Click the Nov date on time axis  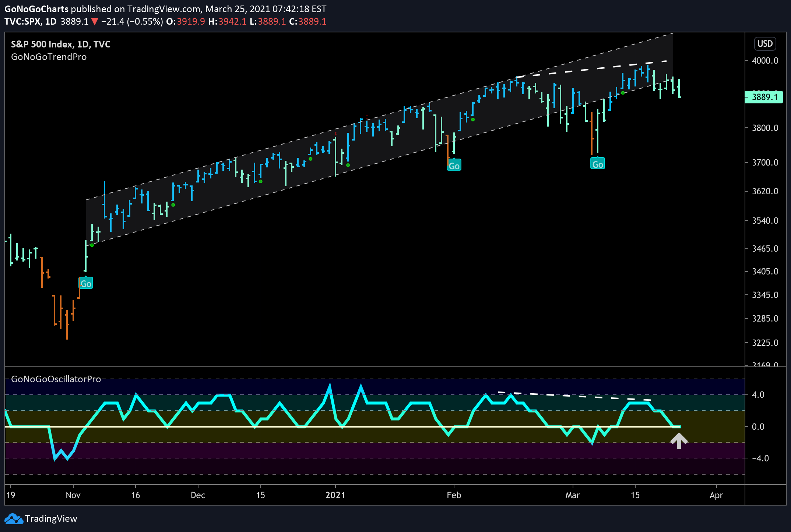coord(73,495)
